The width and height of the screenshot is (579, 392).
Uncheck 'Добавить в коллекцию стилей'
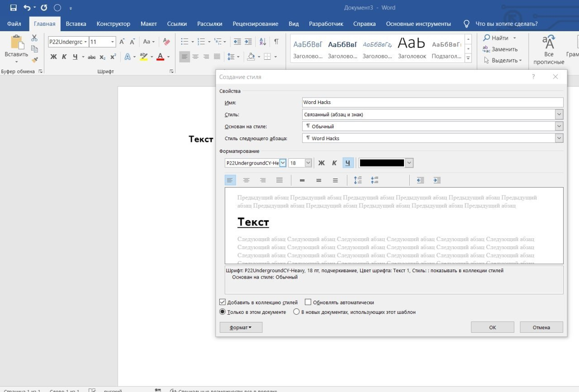coord(223,302)
